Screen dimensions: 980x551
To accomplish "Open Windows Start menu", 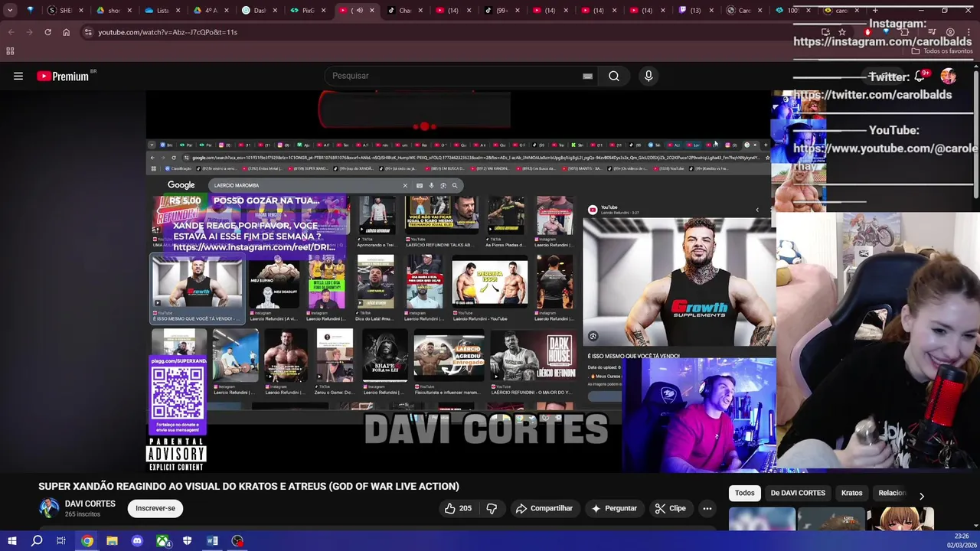I will click(12, 541).
